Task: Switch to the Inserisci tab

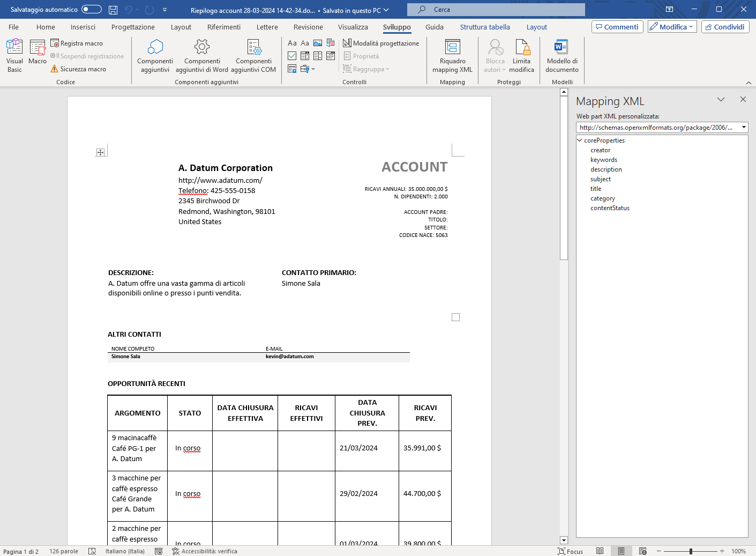Action: click(x=83, y=27)
